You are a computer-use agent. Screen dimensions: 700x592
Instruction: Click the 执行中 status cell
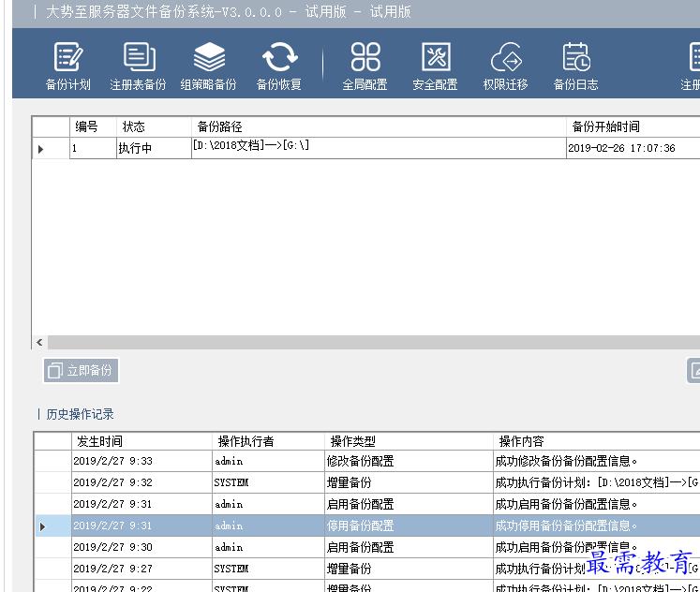pos(154,148)
